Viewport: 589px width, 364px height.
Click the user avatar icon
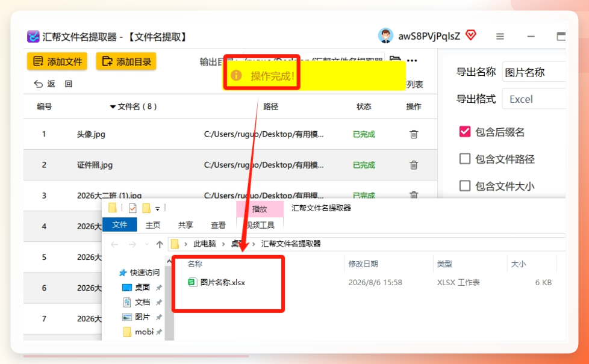pyautogui.click(x=385, y=35)
